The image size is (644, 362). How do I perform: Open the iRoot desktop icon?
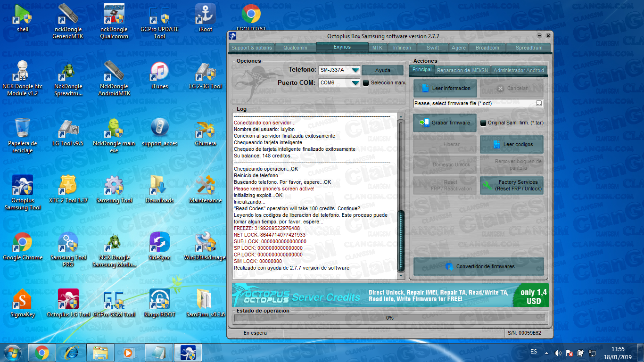(205, 19)
